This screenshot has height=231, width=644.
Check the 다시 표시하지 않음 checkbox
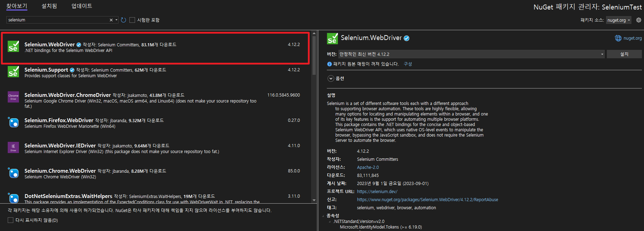pos(11,220)
